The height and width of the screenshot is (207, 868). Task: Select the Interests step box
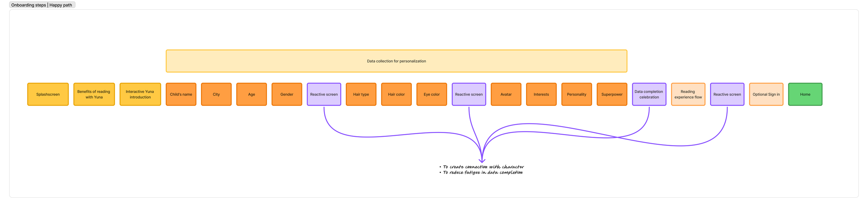(x=541, y=94)
